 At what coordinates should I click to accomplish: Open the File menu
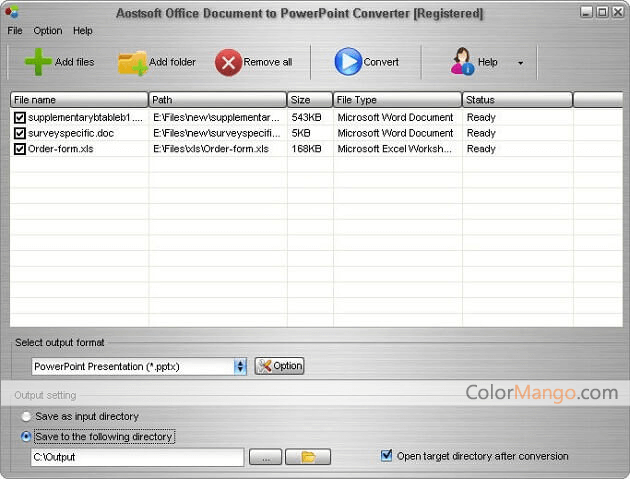(x=15, y=31)
